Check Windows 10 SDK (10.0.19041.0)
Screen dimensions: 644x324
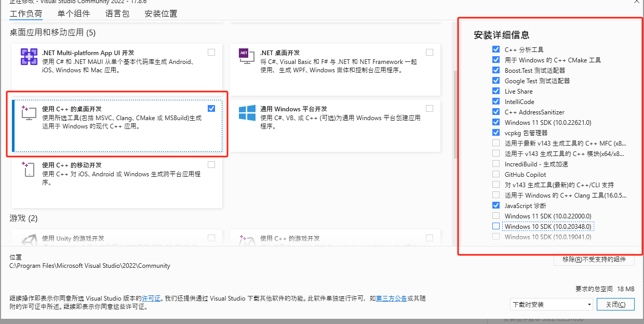tap(495, 237)
